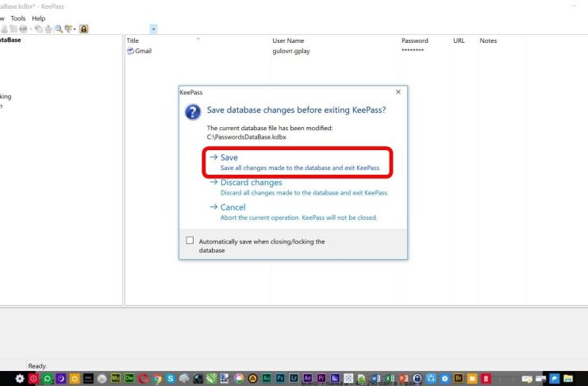Open File Explorer folder in the taskbar
This screenshot has width=588, height=386.
click(568, 379)
